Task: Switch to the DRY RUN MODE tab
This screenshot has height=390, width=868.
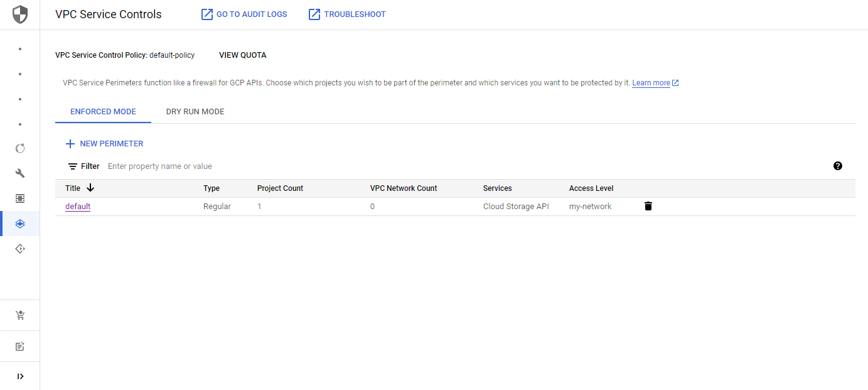Action: pos(195,112)
